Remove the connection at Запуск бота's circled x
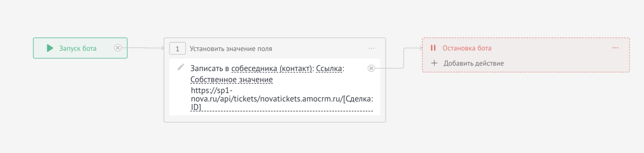 [118, 48]
